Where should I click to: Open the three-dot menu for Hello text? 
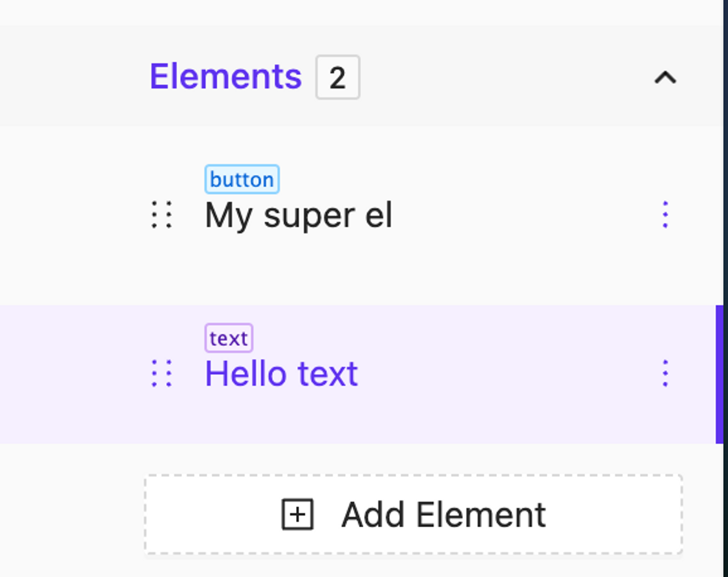[x=666, y=374]
